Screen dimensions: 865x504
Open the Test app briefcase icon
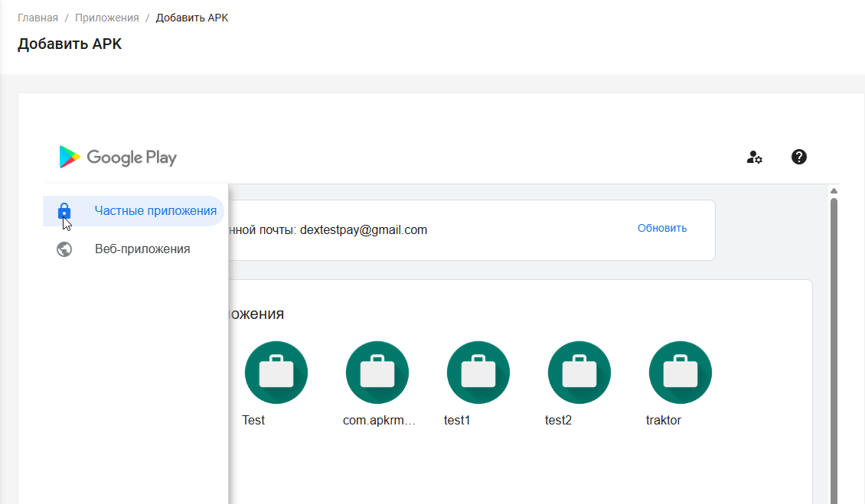276,372
